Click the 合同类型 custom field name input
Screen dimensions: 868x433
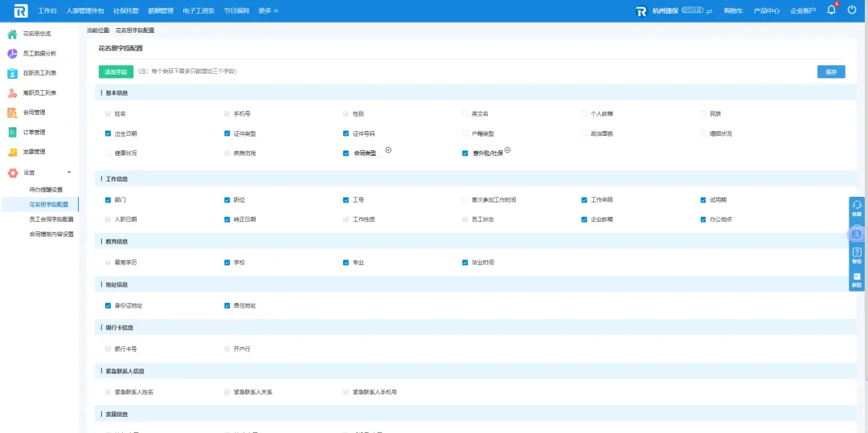[x=369, y=153]
